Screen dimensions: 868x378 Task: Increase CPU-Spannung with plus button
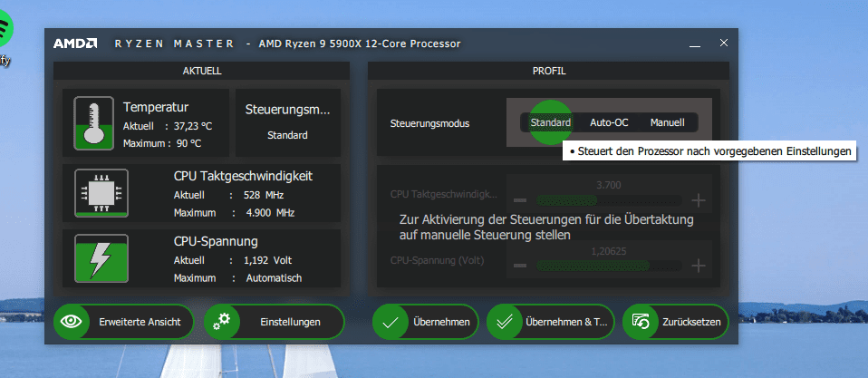[x=699, y=267]
